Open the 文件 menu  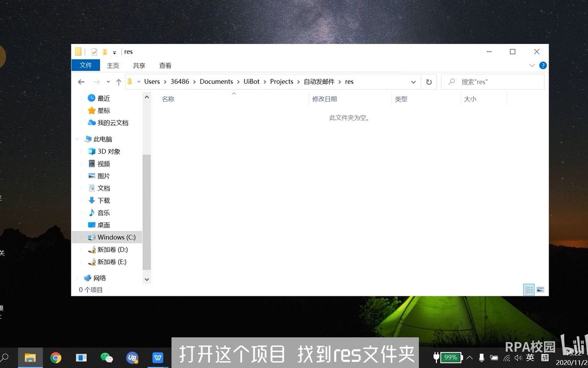85,65
